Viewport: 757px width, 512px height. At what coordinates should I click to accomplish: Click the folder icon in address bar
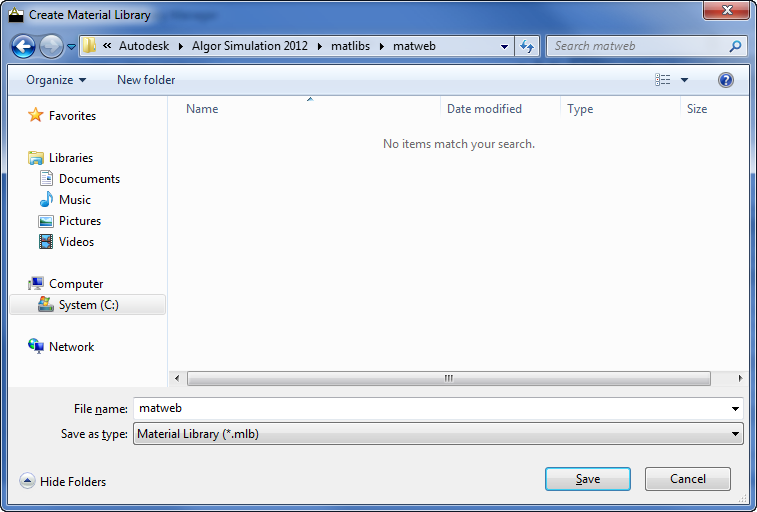(x=89, y=46)
